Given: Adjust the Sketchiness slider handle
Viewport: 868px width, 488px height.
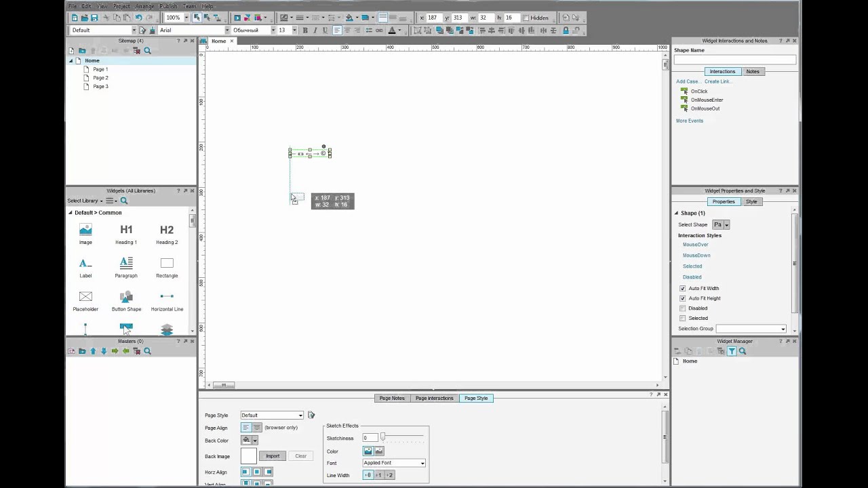Looking at the screenshot, I should (382, 437).
